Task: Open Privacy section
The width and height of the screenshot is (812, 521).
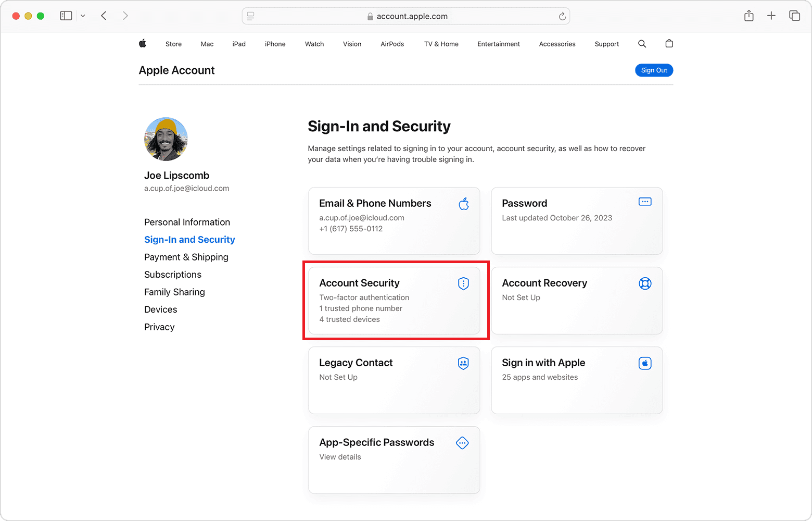Action: coord(159,327)
